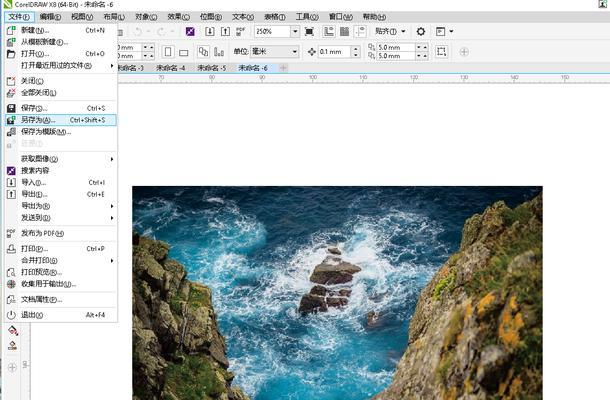Click the Publish to PDF toolbar icon
This screenshot has height=400, width=610.
coord(240,32)
